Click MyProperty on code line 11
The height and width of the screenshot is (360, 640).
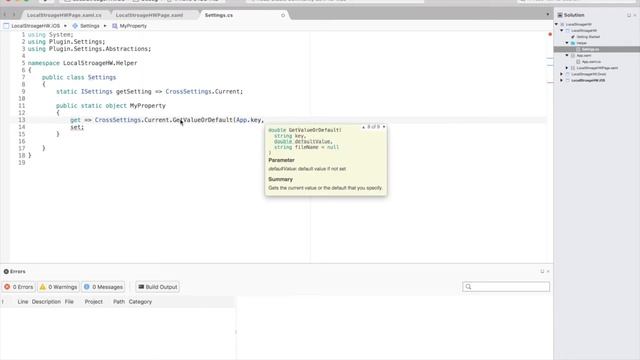[148, 106]
